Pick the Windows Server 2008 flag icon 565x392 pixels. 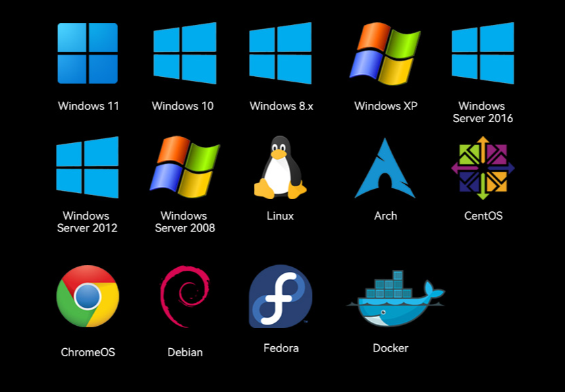[184, 167]
